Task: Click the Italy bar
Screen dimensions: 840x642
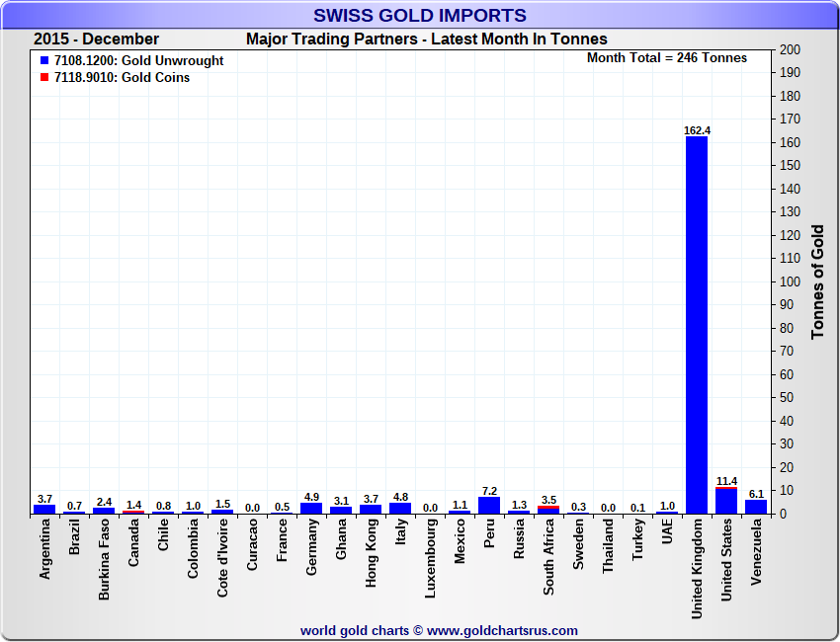Action: pos(399,508)
